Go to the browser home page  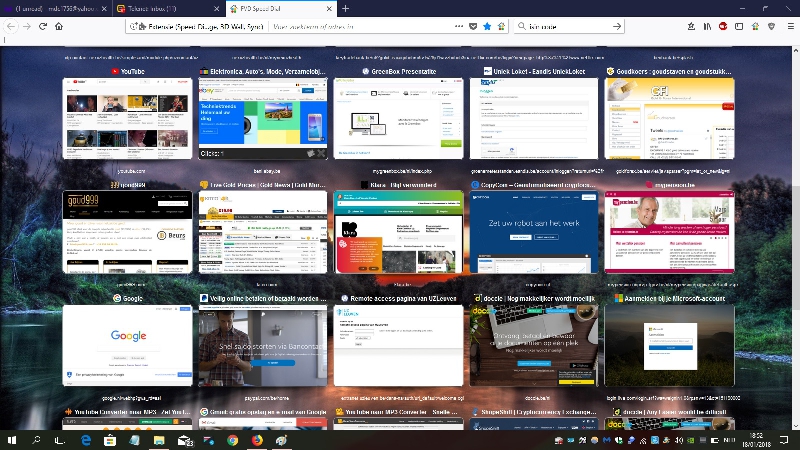[x=59, y=26]
